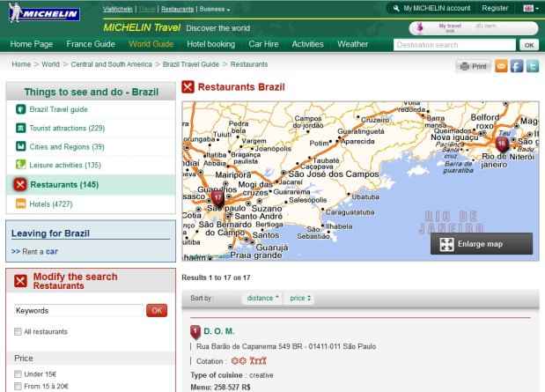
Task: Click the Hotels (4727) icon
Action: click(21, 203)
